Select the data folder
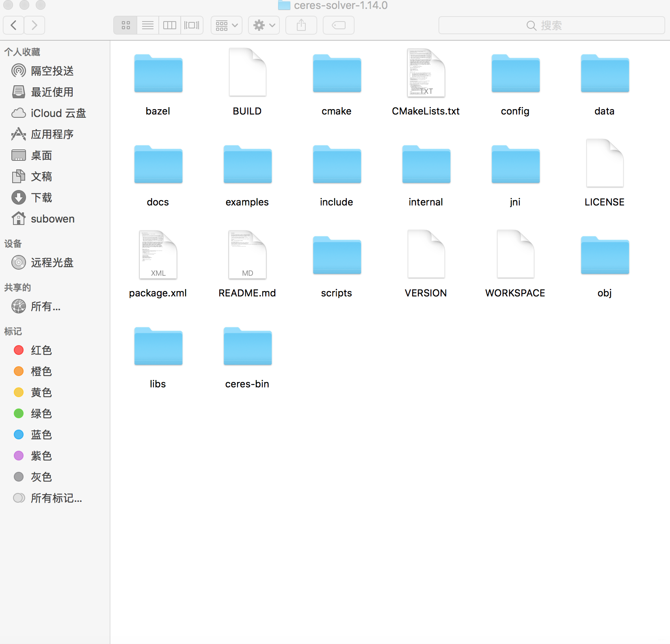 (x=605, y=73)
